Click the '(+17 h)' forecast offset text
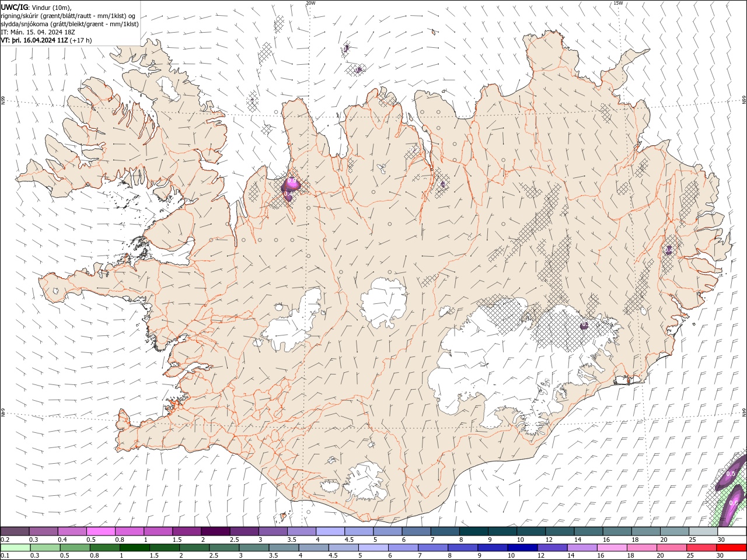The image size is (747, 560). click(x=81, y=41)
